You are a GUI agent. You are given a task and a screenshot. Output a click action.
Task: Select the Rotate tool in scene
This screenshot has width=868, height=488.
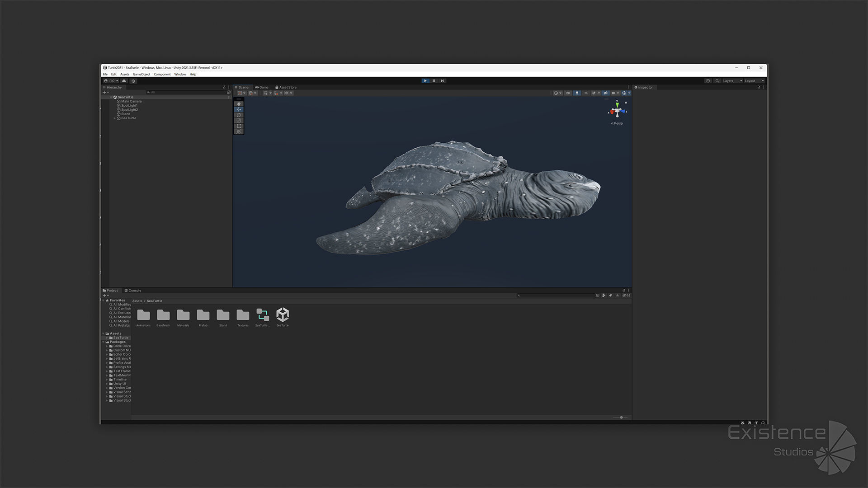pyautogui.click(x=239, y=115)
